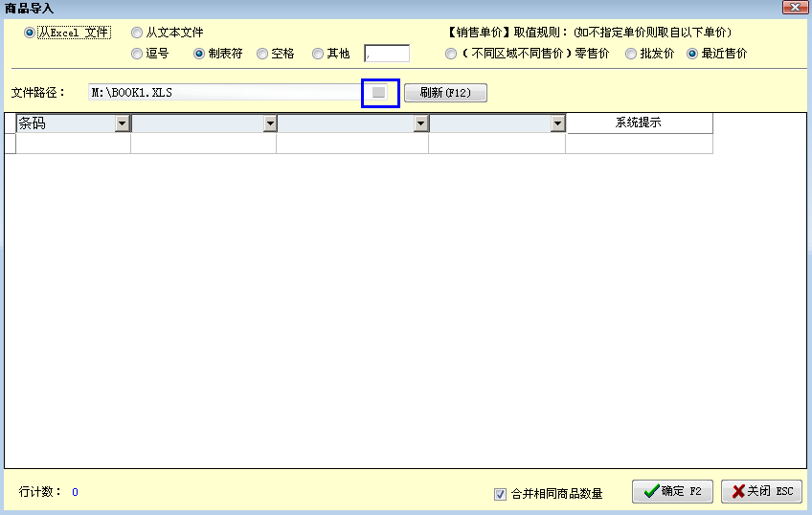Close the 商品导入 window
Viewport: 812px width, 515px height.
pos(795,8)
